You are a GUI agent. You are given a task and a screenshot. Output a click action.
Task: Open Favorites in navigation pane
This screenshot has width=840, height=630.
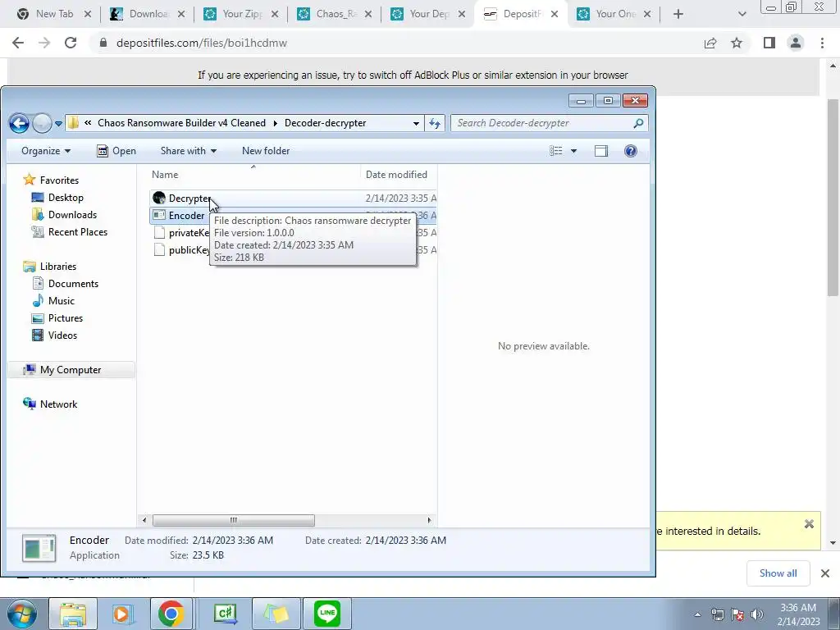[x=59, y=180]
